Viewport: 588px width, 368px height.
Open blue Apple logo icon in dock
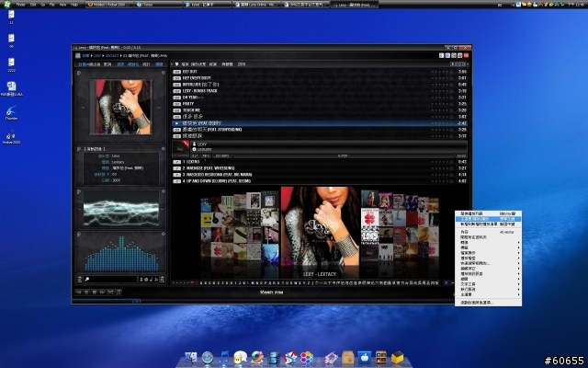(365, 357)
